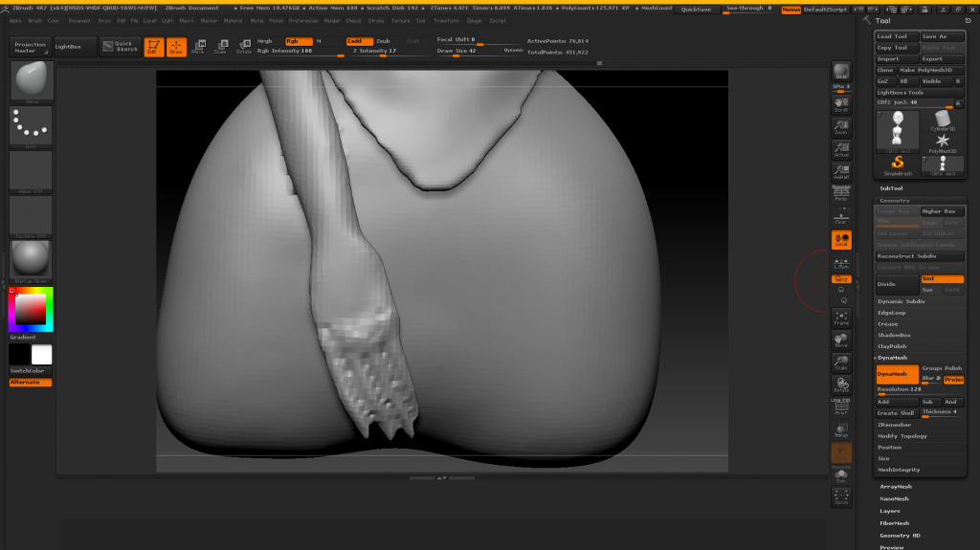
Task: Select the SimpleBrush tool icon
Action: click(898, 165)
